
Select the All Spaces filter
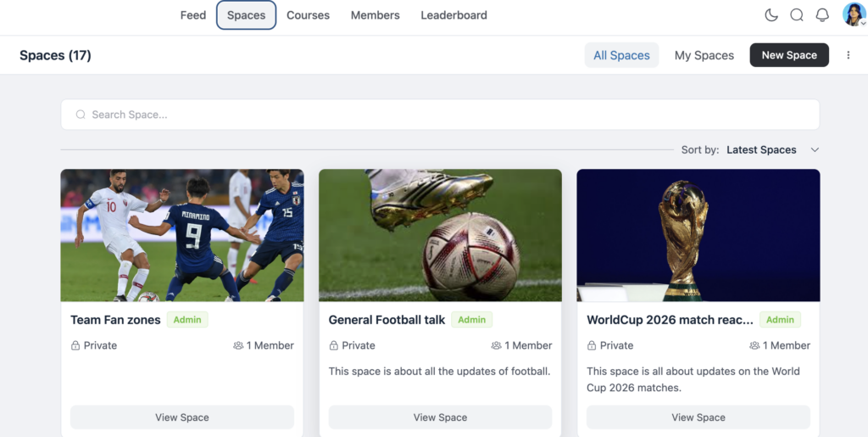pyautogui.click(x=621, y=55)
